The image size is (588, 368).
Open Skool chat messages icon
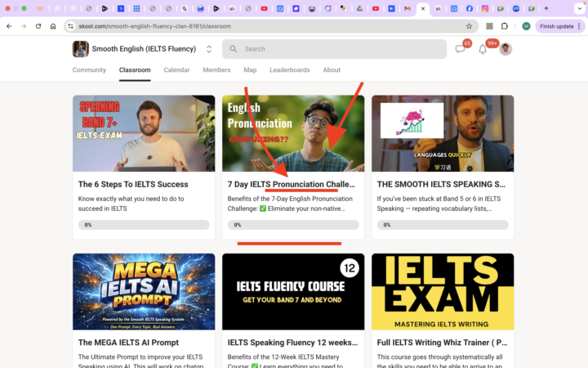pyautogui.click(x=460, y=49)
